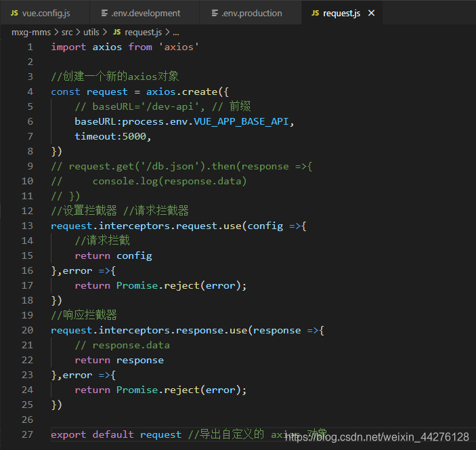
Task: Click line number 1 in gutter
Action: pos(30,47)
